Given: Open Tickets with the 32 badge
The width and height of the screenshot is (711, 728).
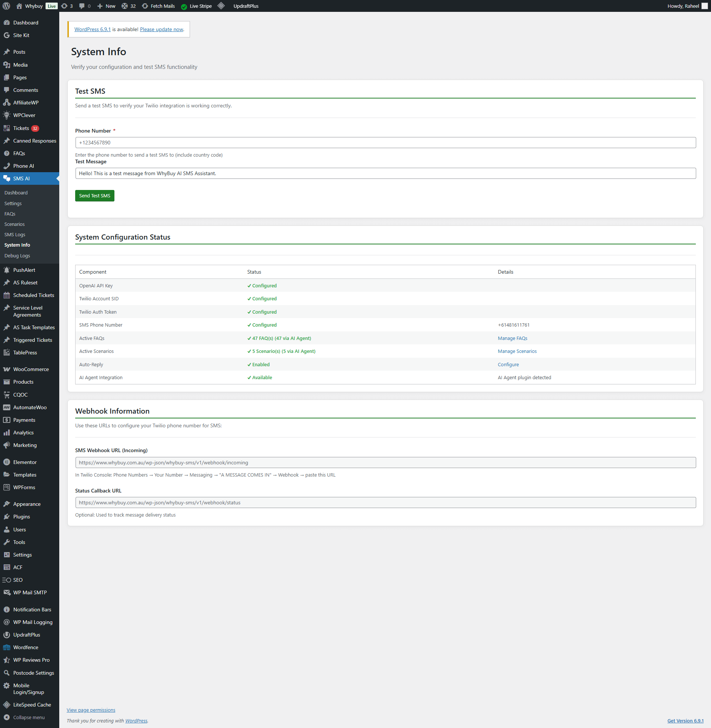Looking at the screenshot, I should pos(21,128).
